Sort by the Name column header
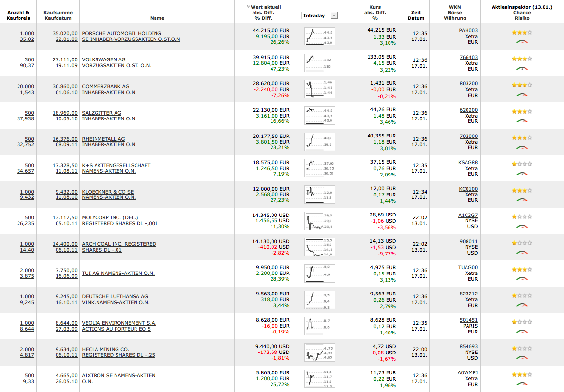Viewport: 564px width, 392px height. [157, 18]
